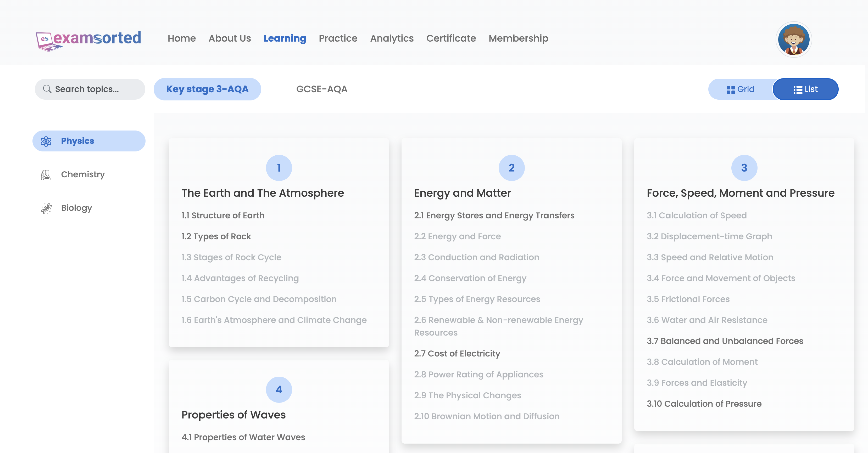Select the GCSE-AQA tab
Screen dimensions: 868x453
point(321,89)
